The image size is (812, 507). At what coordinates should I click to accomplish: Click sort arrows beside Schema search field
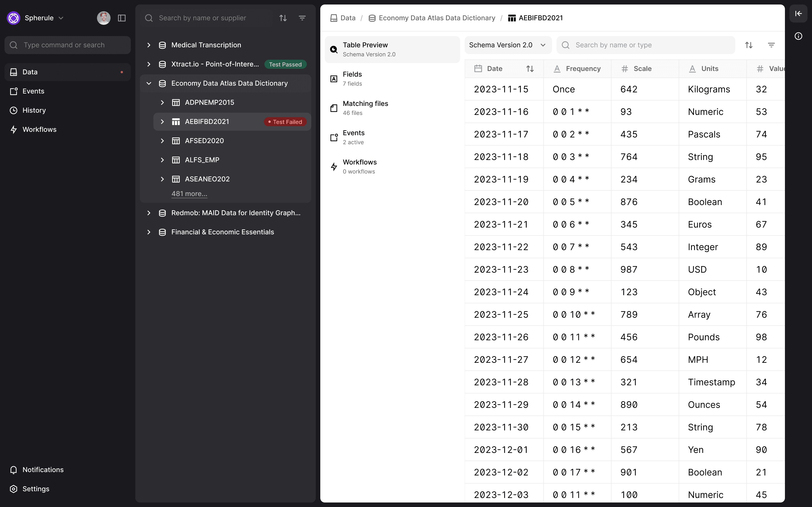pos(749,45)
